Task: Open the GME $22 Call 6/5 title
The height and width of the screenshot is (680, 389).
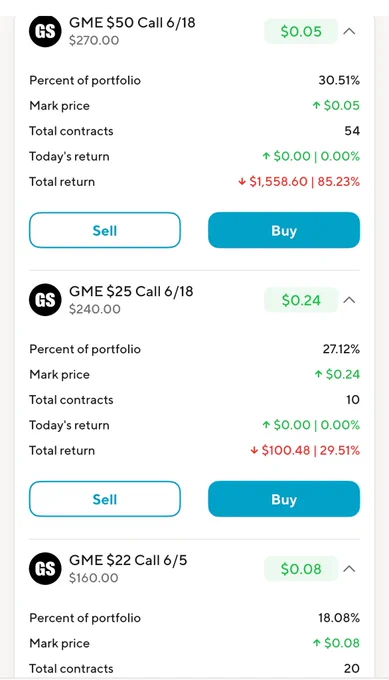Action: click(x=128, y=560)
